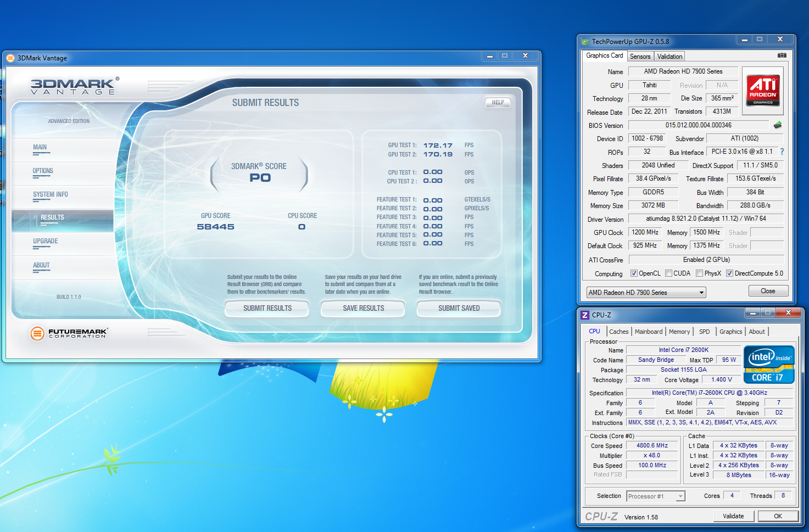This screenshot has width=809, height=532.
Task: Close the CPU-Z window
Action: click(788, 313)
